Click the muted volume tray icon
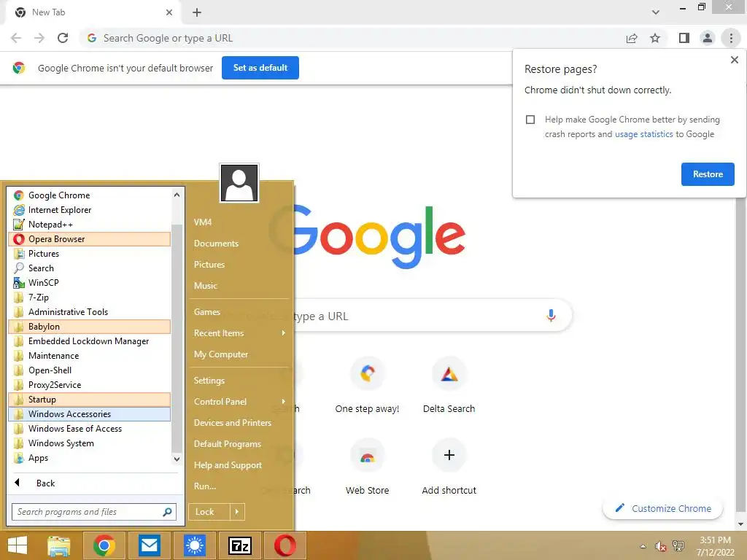 [661, 546]
